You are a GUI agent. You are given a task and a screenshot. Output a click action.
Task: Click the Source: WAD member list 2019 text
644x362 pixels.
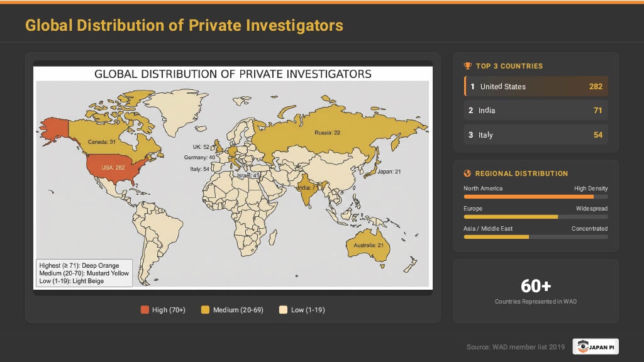[516, 347]
